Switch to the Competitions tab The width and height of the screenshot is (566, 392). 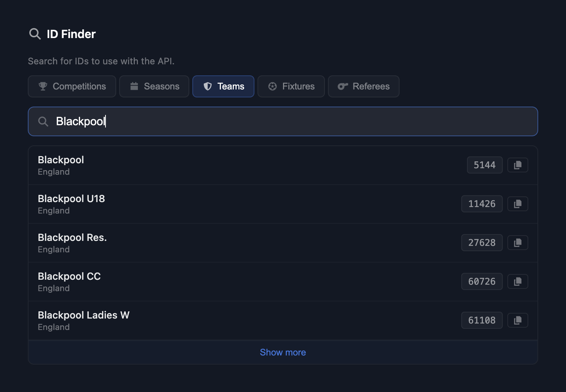point(72,86)
